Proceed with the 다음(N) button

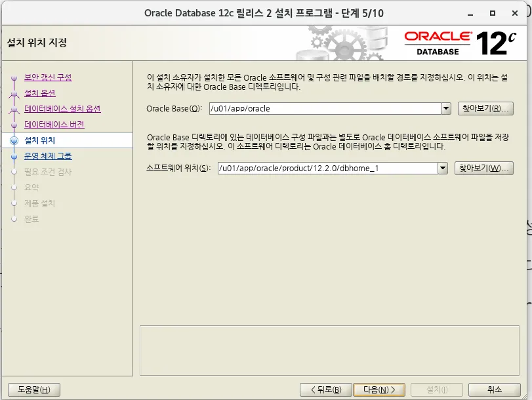(379, 390)
